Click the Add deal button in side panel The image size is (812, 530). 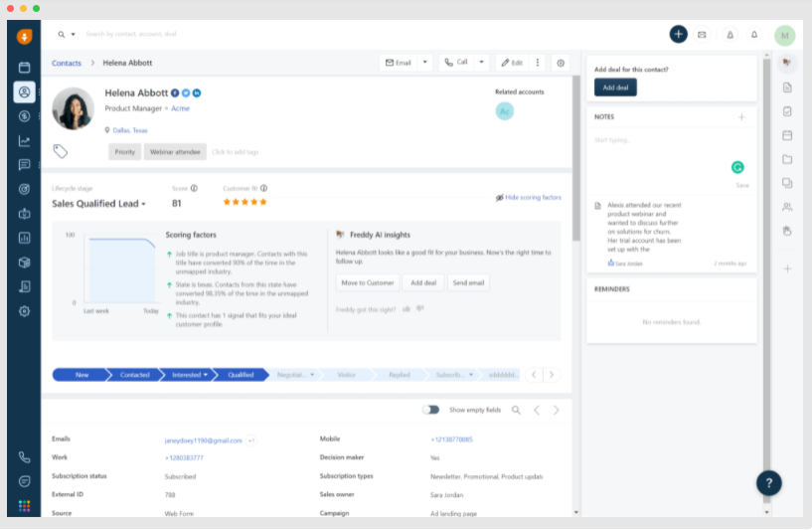[x=615, y=88]
